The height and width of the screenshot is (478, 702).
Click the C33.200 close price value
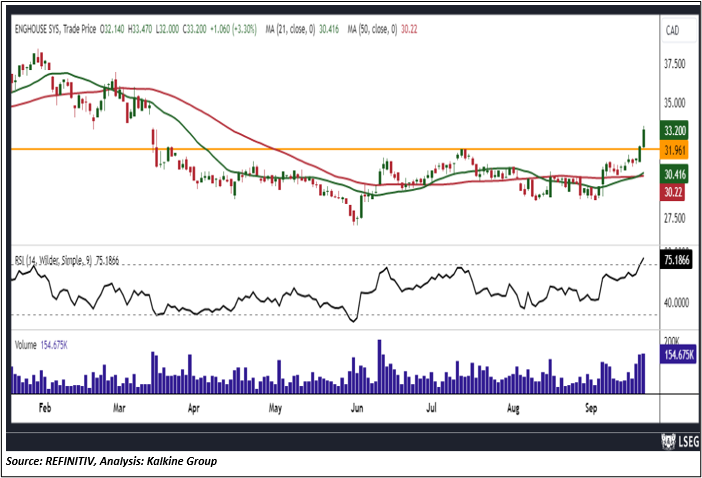tap(194, 30)
